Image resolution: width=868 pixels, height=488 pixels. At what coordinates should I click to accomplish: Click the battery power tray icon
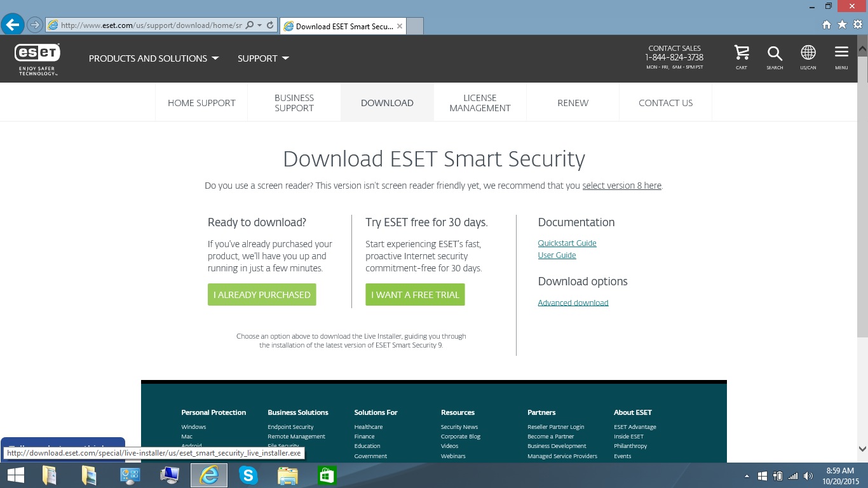[778, 475]
